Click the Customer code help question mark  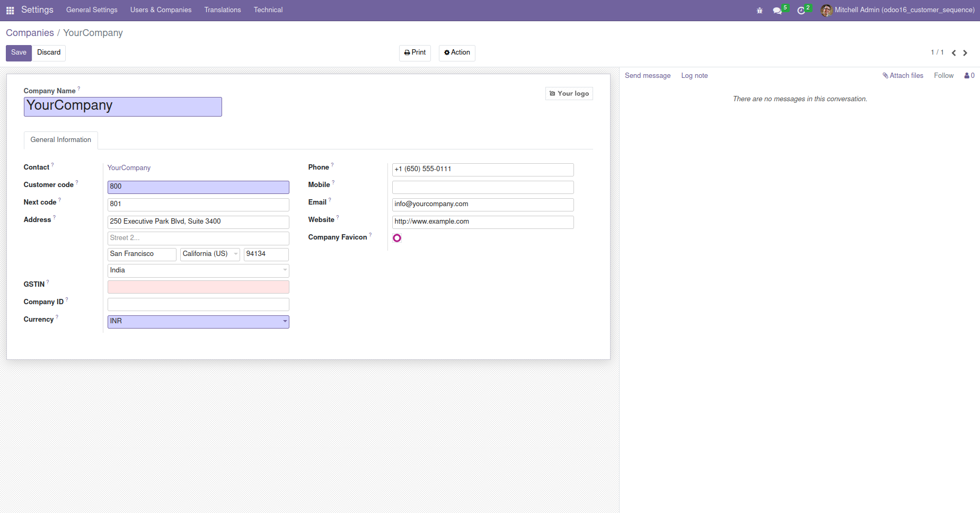click(x=77, y=182)
